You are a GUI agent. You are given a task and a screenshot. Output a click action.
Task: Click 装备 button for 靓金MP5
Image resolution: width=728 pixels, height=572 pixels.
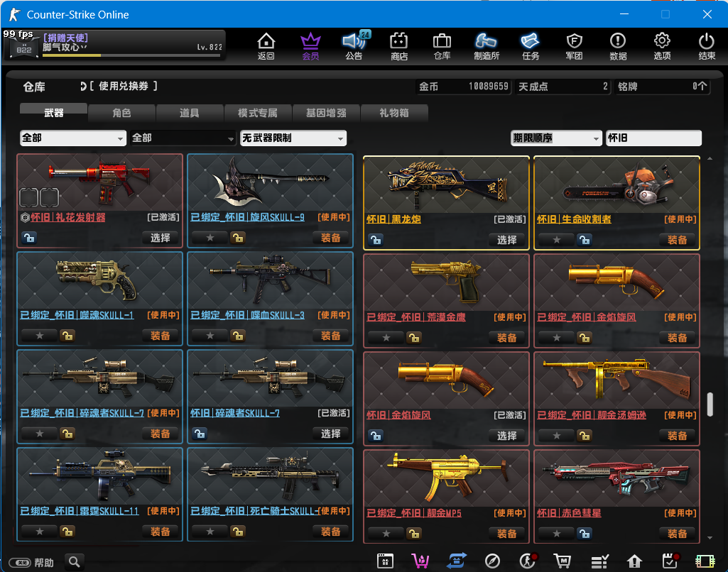pyautogui.click(x=506, y=534)
